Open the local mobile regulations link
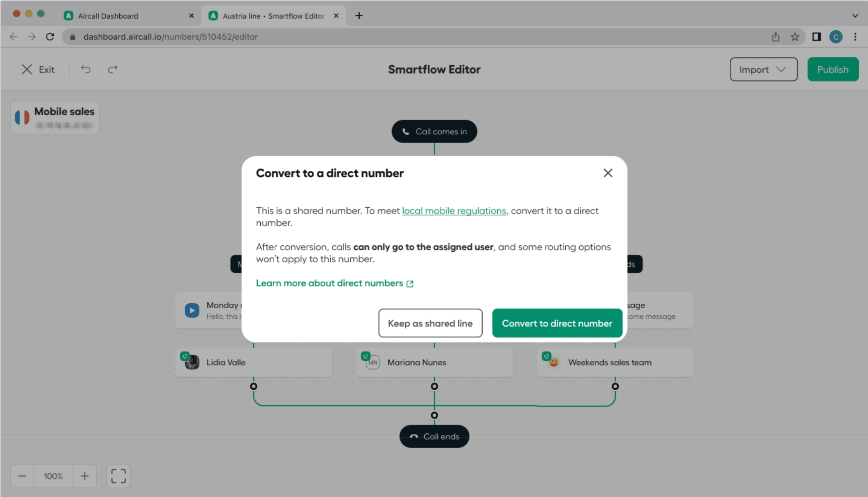This screenshot has width=868, height=497. [454, 211]
